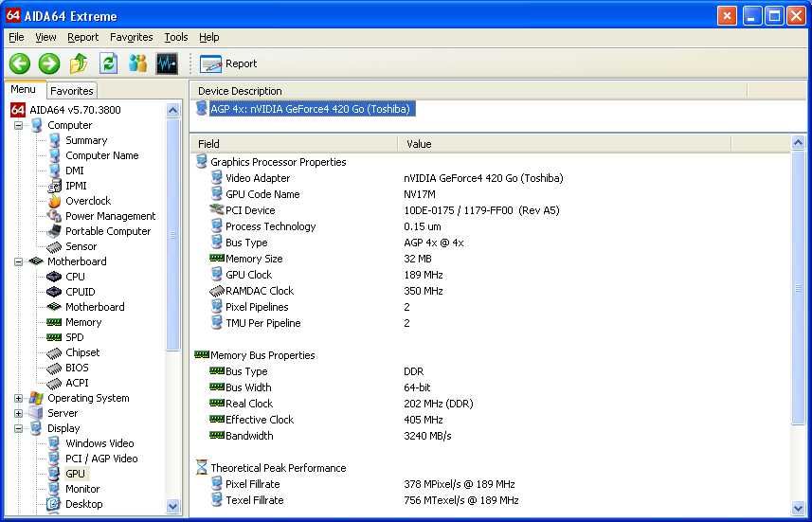Image resolution: width=812 pixels, height=522 pixels.
Task: Open the File menu
Action: pos(16,37)
